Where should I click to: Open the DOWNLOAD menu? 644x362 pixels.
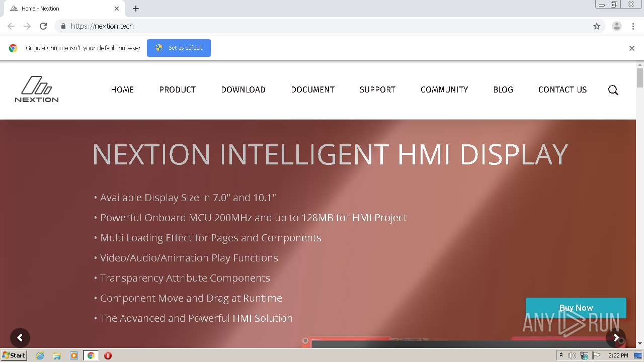tap(244, 89)
